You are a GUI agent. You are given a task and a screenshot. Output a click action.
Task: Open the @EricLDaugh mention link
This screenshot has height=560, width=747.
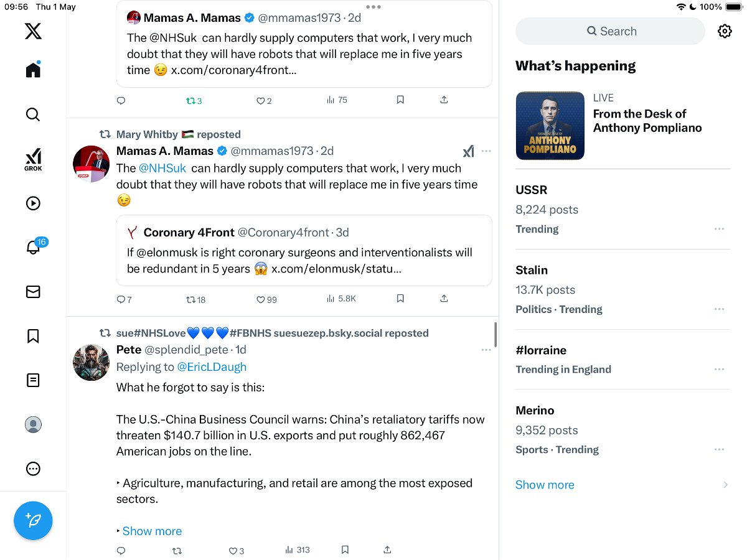click(212, 367)
